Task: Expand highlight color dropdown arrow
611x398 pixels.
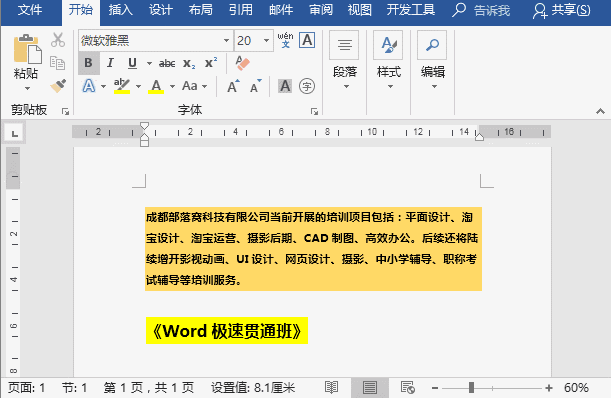Action: (138, 86)
